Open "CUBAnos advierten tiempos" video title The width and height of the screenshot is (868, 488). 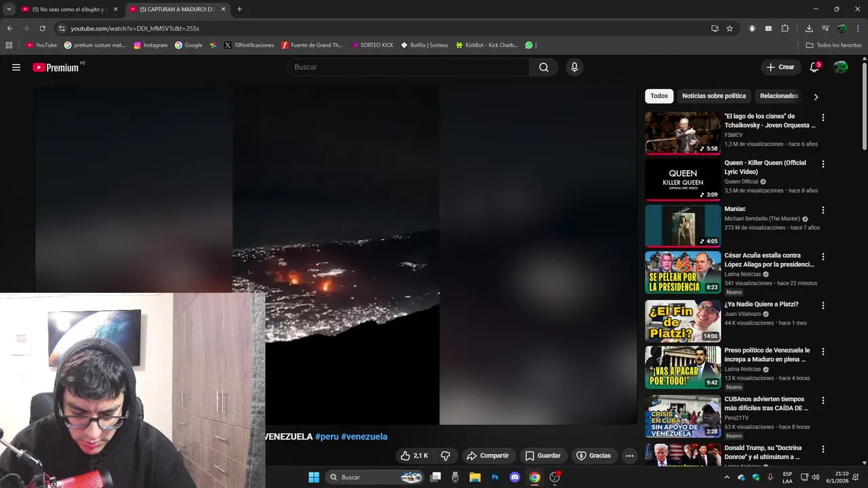(x=766, y=404)
